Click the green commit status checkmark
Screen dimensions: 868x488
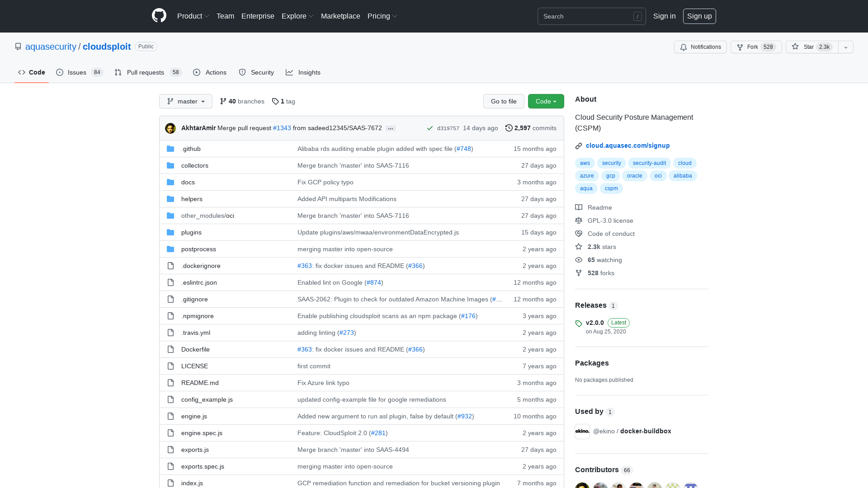click(x=430, y=128)
